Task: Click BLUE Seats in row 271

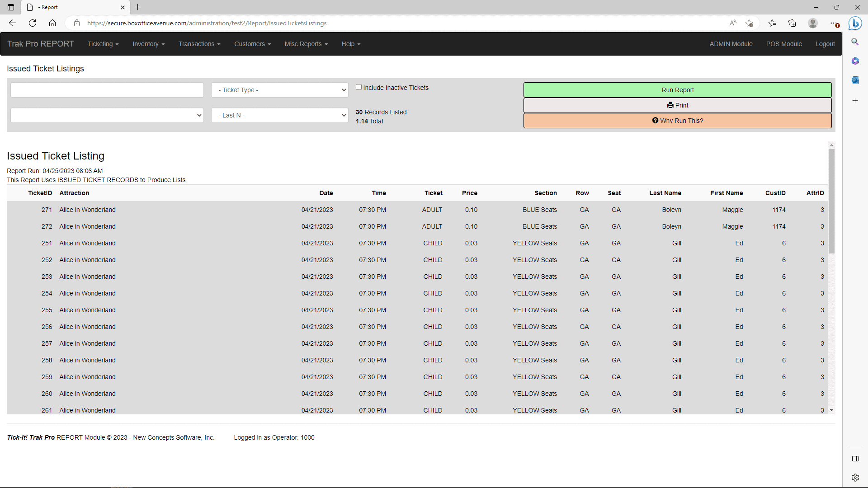Action: 540,210
